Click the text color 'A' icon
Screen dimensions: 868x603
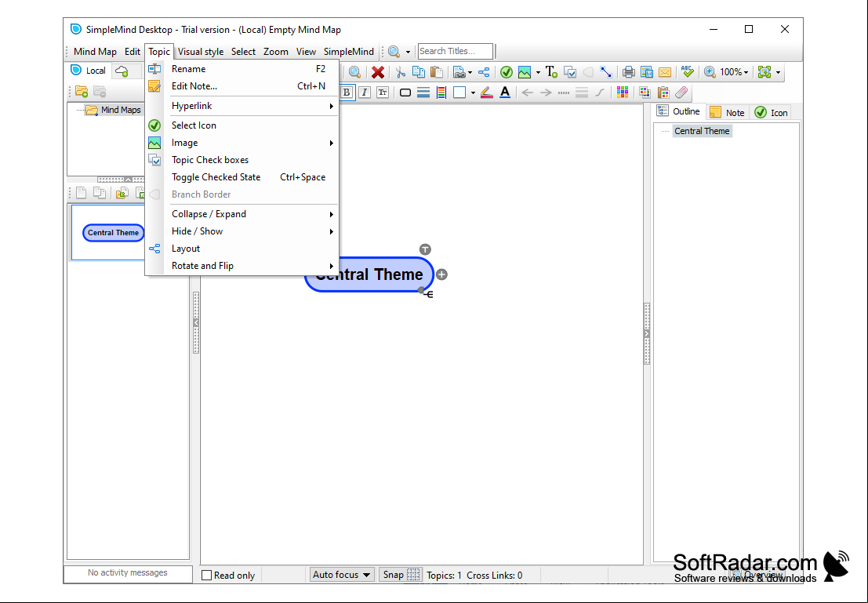coord(505,93)
